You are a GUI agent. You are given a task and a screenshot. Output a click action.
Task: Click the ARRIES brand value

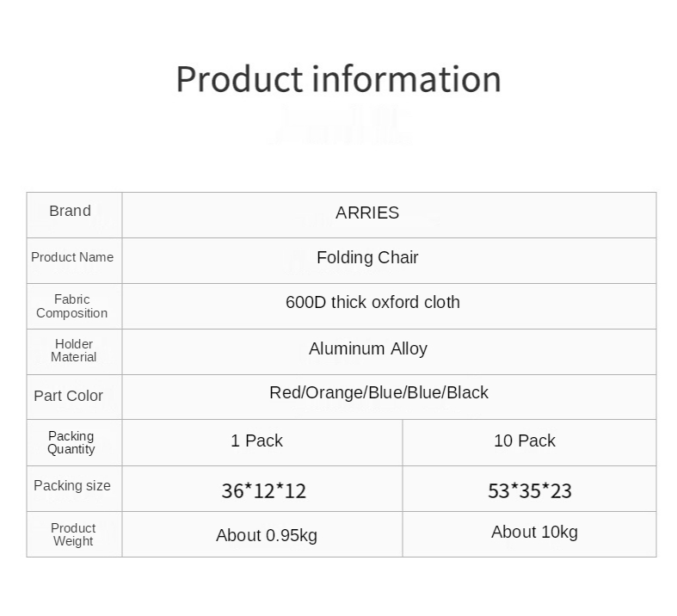point(367,213)
